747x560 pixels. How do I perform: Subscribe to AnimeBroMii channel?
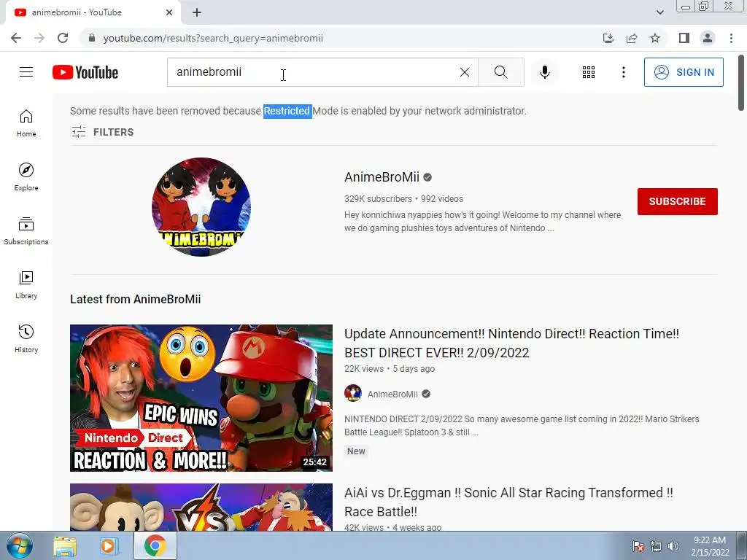[678, 201]
